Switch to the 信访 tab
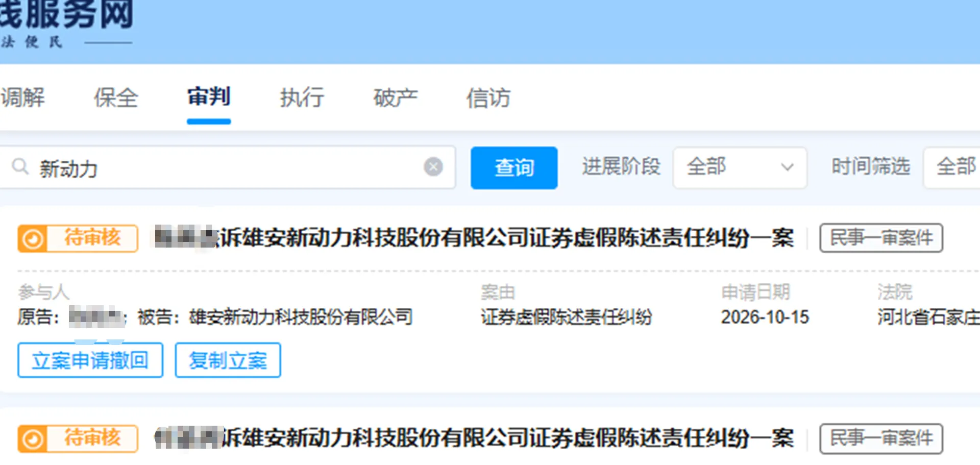The height and width of the screenshot is (465, 980). click(x=488, y=97)
